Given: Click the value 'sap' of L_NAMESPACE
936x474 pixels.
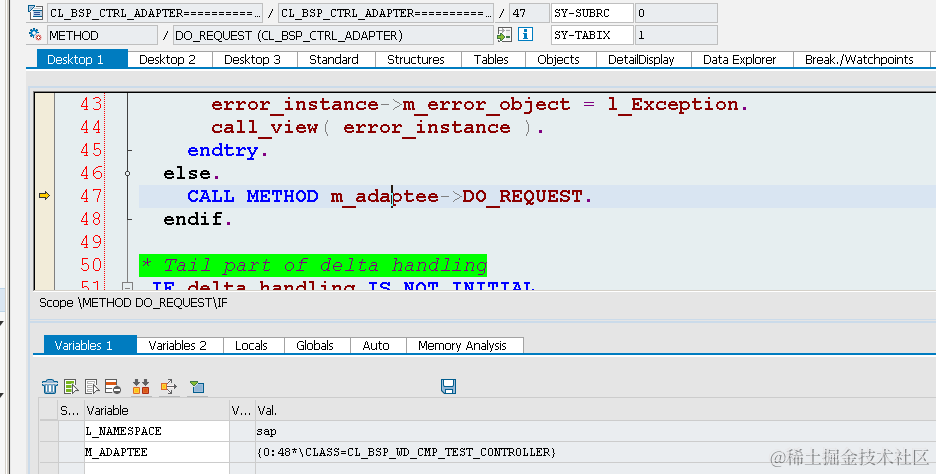Looking at the screenshot, I should point(266,431).
